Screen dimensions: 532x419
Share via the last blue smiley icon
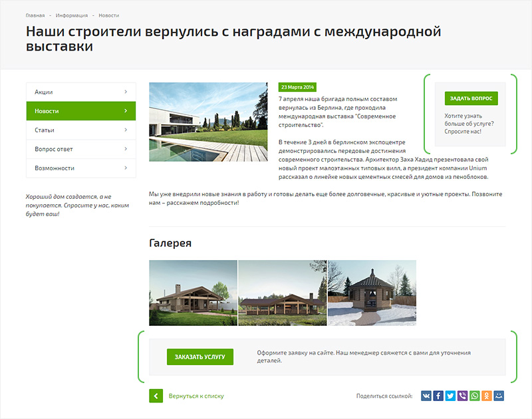pyautogui.click(x=499, y=396)
